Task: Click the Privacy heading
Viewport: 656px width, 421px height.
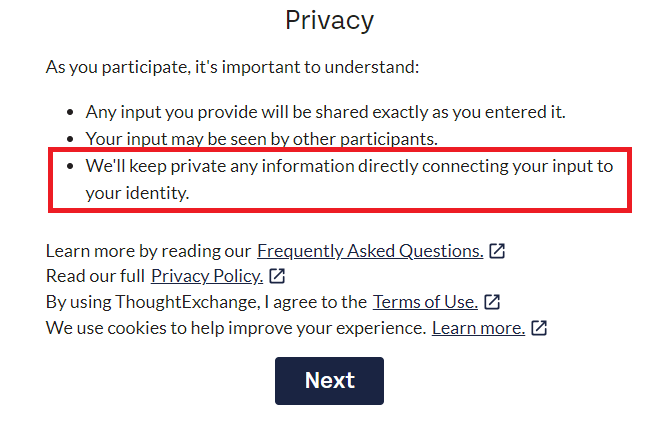Action: 329,20
